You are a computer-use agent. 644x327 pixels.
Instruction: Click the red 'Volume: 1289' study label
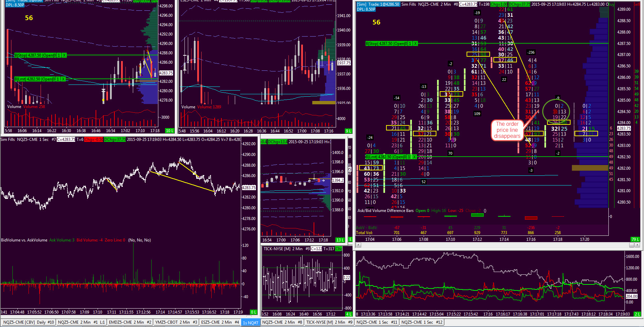209,107
